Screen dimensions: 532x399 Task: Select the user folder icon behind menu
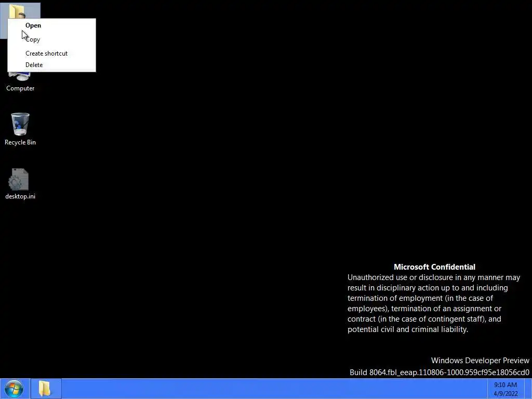tap(17, 11)
